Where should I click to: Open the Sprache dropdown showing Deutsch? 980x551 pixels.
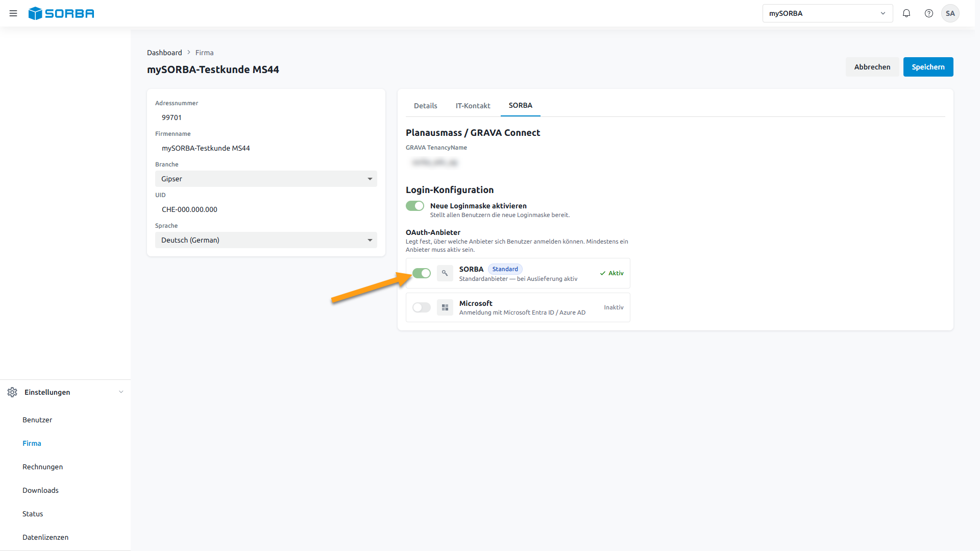click(x=266, y=240)
